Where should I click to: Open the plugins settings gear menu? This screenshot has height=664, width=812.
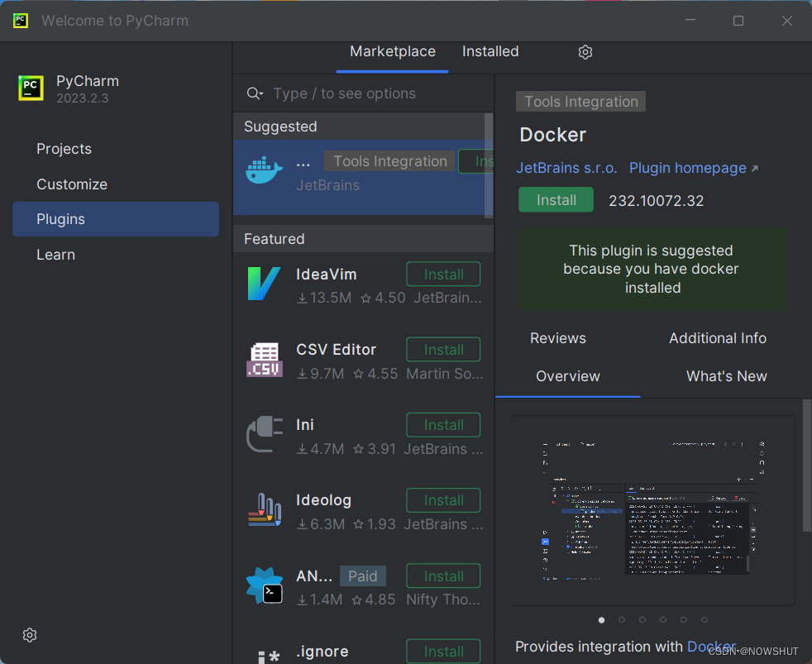click(x=585, y=52)
